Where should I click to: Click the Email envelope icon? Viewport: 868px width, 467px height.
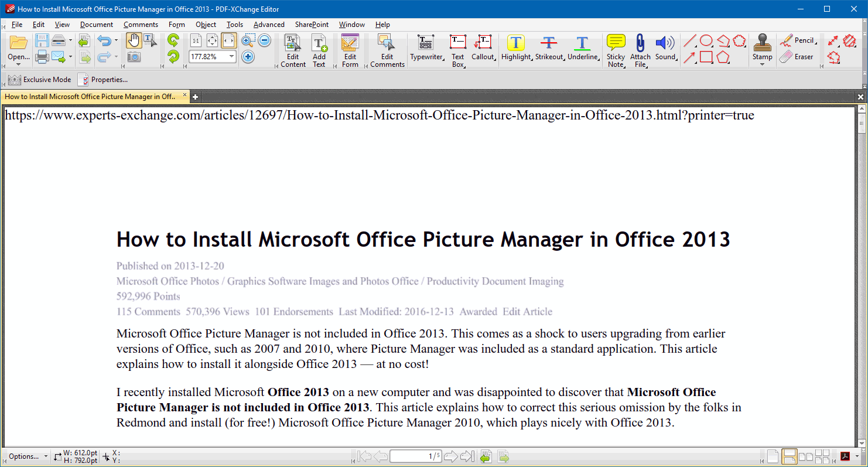(58, 57)
